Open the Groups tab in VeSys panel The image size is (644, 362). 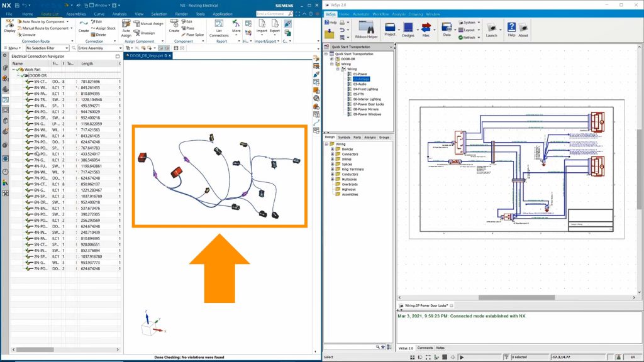click(x=384, y=138)
